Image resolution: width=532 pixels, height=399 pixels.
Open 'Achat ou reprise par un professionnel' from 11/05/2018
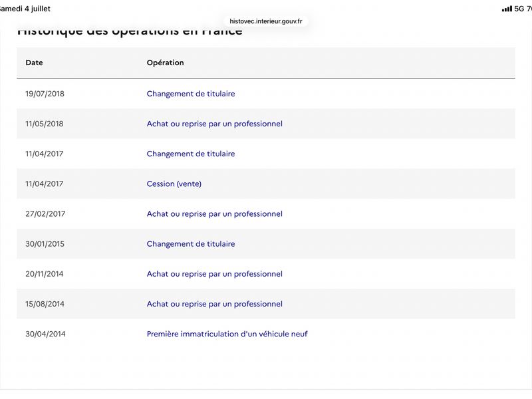point(214,124)
